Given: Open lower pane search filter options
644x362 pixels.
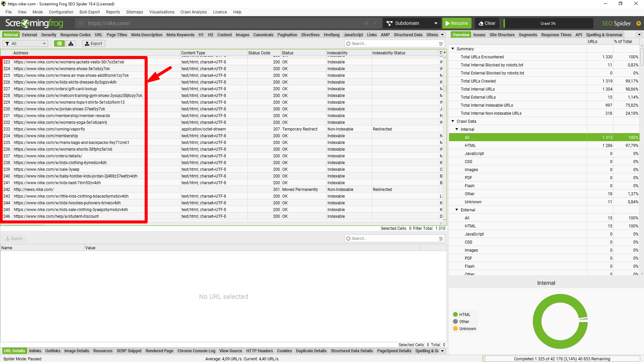Looking at the screenshot, I should [441, 239].
